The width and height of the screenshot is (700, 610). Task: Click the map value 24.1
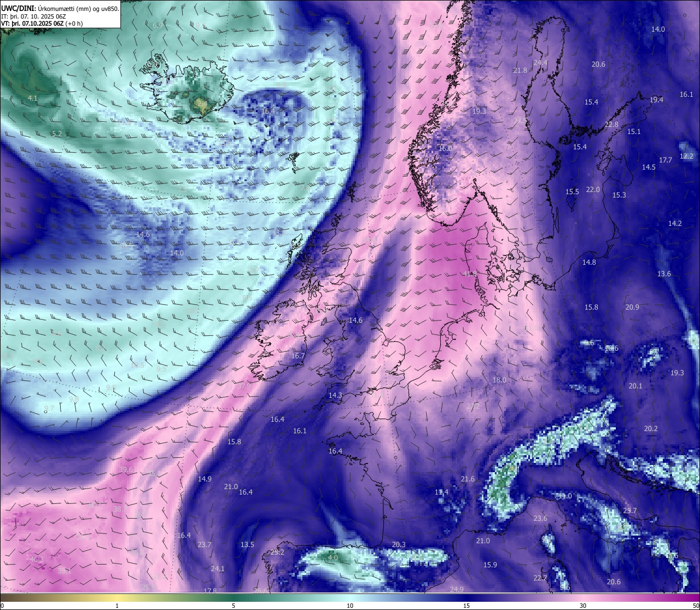pyautogui.click(x=218, y=568)
